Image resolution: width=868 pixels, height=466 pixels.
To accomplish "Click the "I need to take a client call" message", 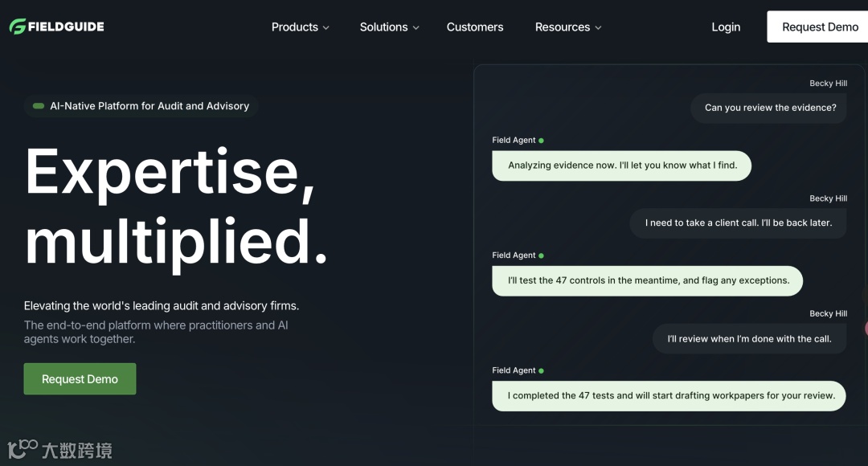I will (738, 223).
